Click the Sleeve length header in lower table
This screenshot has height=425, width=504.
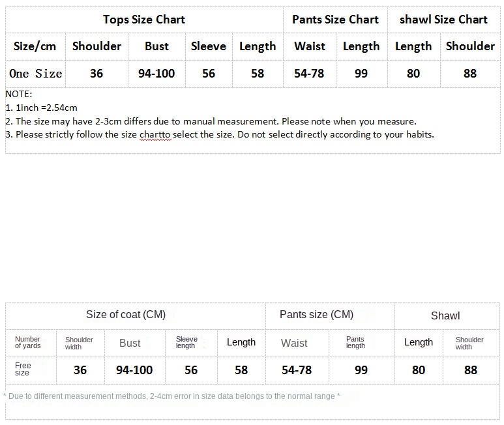[x=186, y=342]
